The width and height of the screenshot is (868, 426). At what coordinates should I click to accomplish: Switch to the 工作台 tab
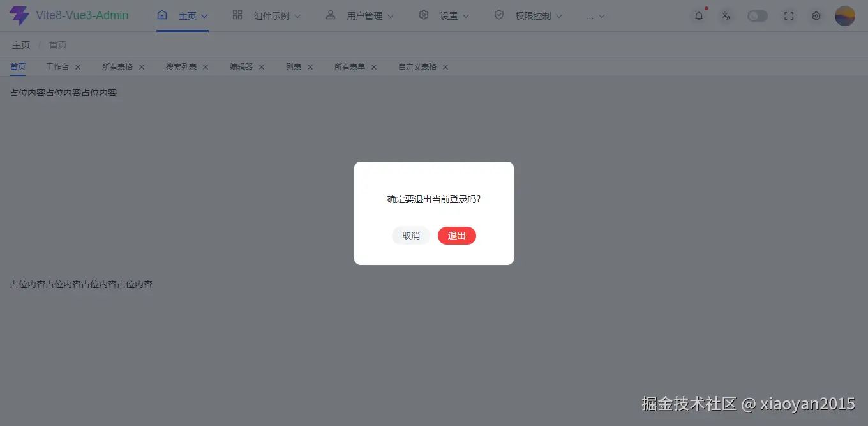tap(57, 66)
